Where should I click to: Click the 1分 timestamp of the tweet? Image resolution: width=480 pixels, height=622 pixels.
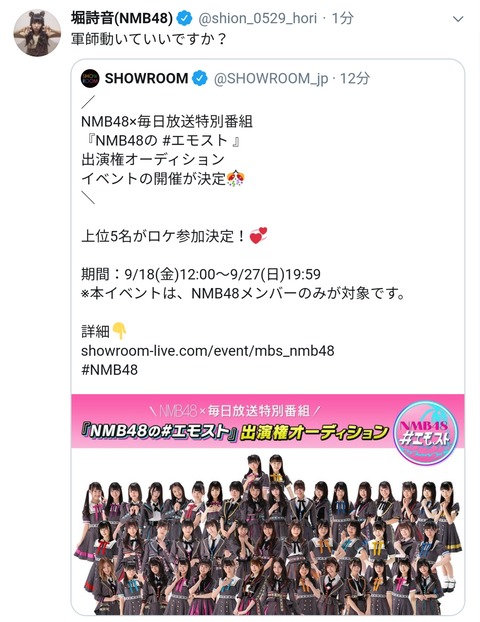(x=342, y=18)
